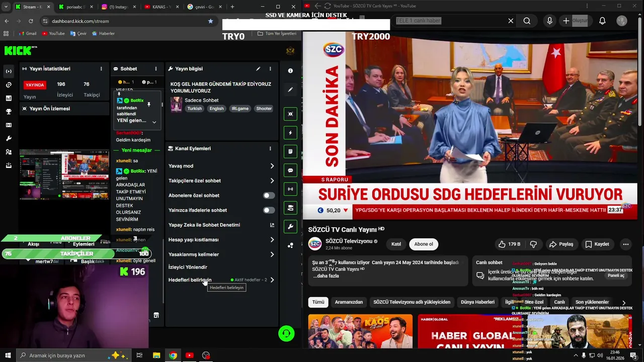Open analytics bar chart icon in Kick sidebar
The height and width of the screenshot is (362, 644).
tap(9, 98)
